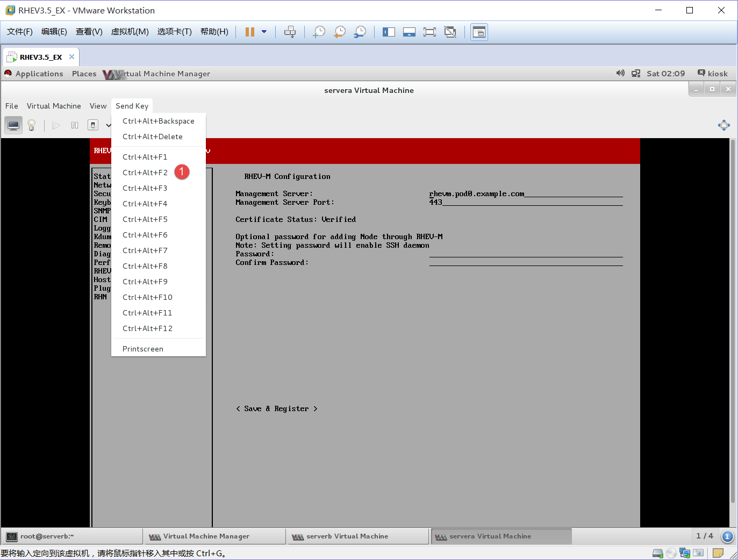This screenshot has height=560, width=738.
Task: Open GNOME Places menu
Action: tap(84, 74)
